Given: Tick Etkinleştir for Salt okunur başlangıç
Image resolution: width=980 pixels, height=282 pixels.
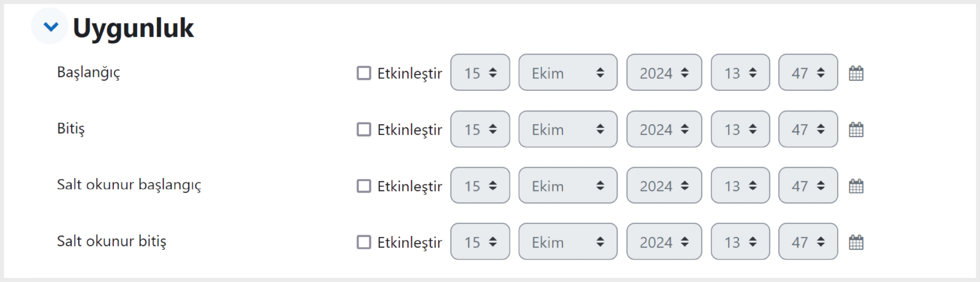Looking at the screenshot, I should pyautogui.click(x=364, y=186).
